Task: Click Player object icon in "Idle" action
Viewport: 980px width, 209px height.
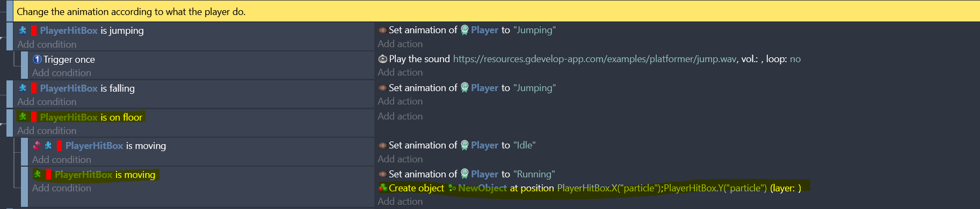Action: tap(465, 145)
